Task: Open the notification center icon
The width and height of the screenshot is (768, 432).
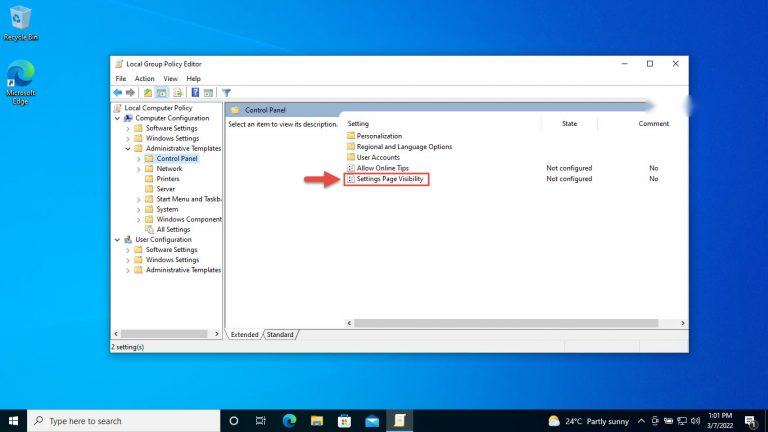Action: coord(751,421)
